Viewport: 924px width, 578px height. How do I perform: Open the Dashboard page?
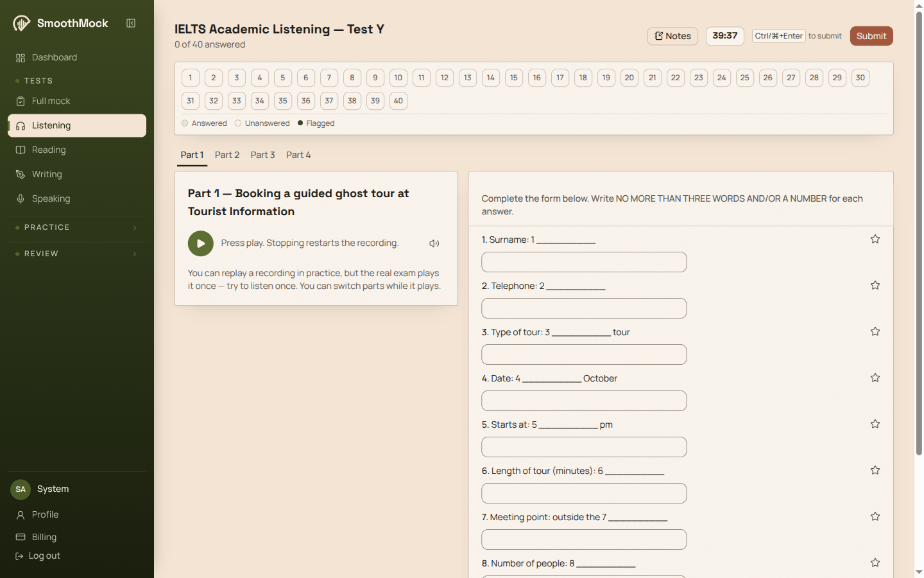pos(77,58)
